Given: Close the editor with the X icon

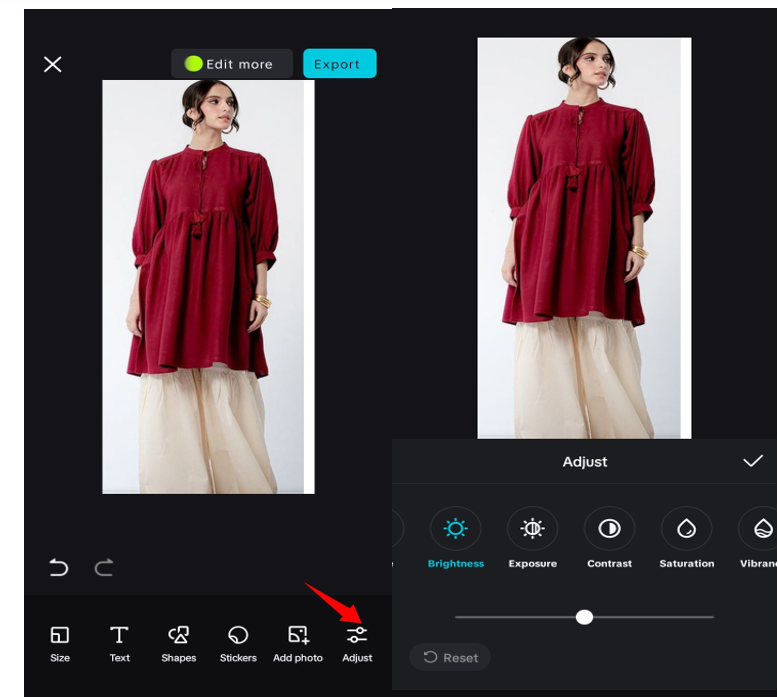Looking at the screenshot, I should coord(53,64).
